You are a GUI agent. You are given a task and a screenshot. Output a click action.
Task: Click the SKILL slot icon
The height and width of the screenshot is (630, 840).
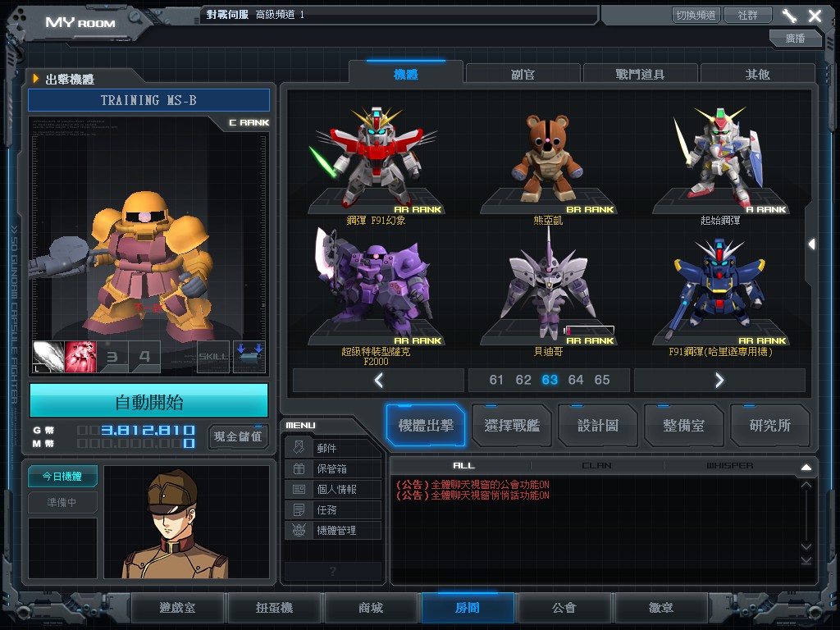tap(212, 357)
